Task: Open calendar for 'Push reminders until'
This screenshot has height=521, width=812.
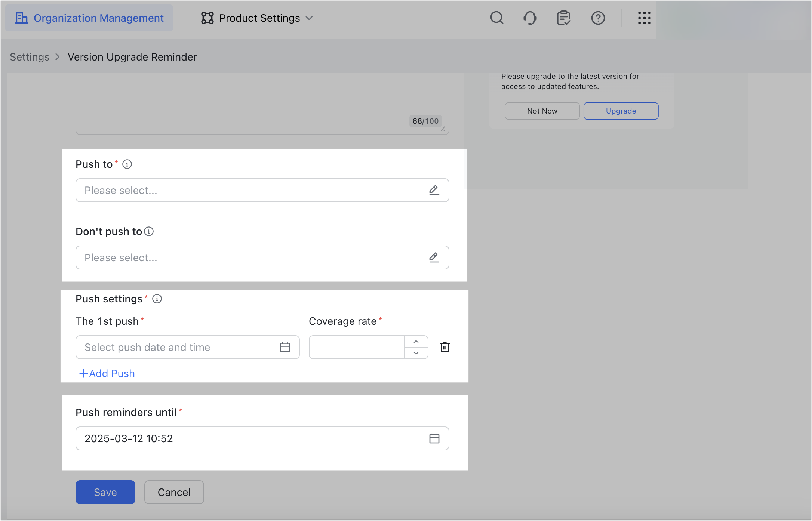Action: tap(434, 438)
